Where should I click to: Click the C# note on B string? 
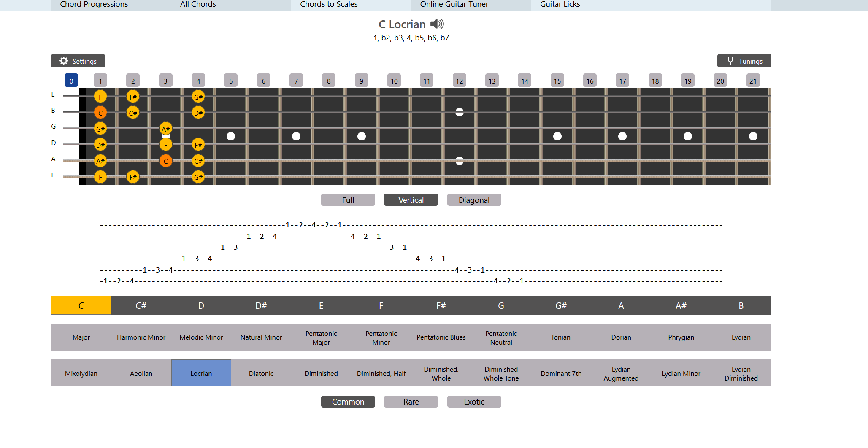pyautogui.click(x=133, y=113)
